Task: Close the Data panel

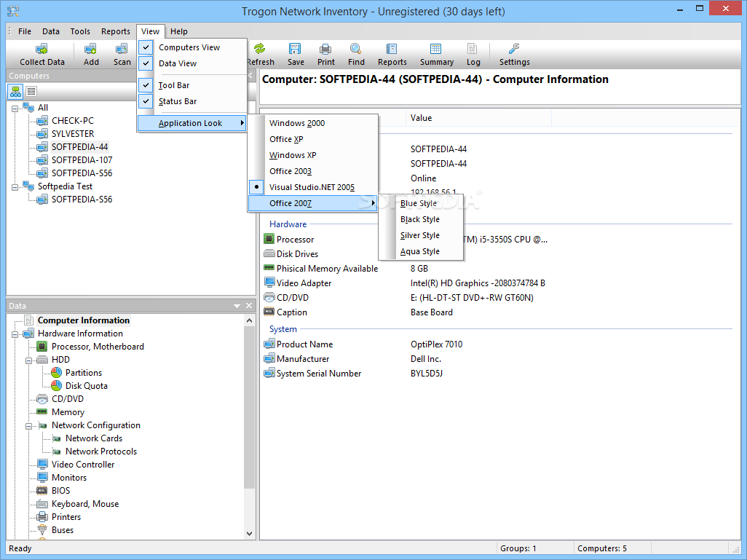Action: tap(249, 306)
